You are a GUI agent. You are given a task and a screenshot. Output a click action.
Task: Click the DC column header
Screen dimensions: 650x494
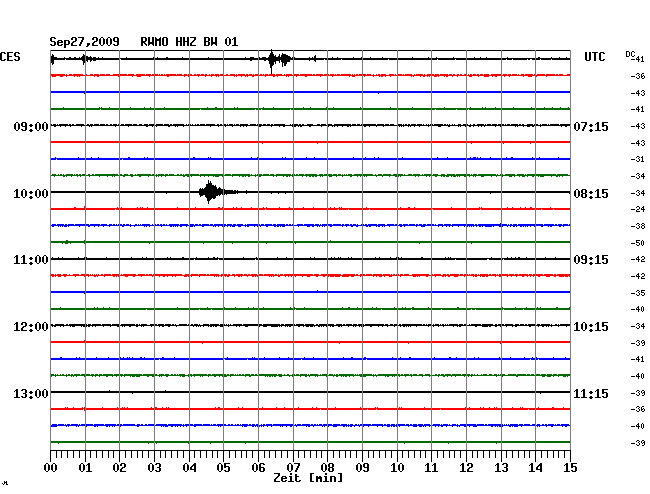point(630,54)
